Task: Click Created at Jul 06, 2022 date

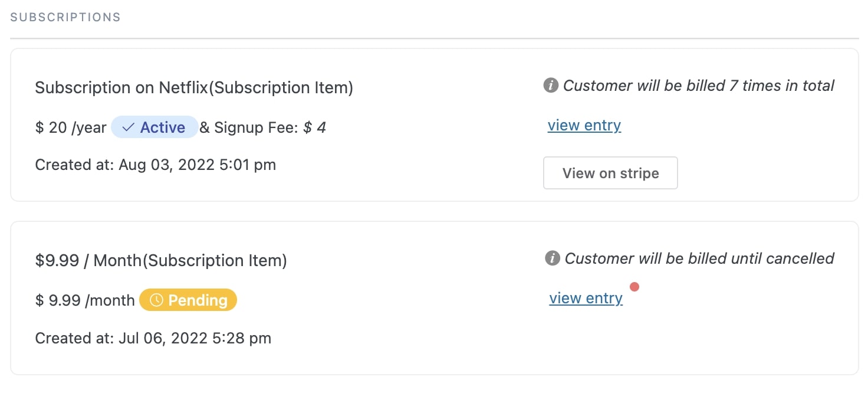Action: pyautogui.click(x=153, y=338)
